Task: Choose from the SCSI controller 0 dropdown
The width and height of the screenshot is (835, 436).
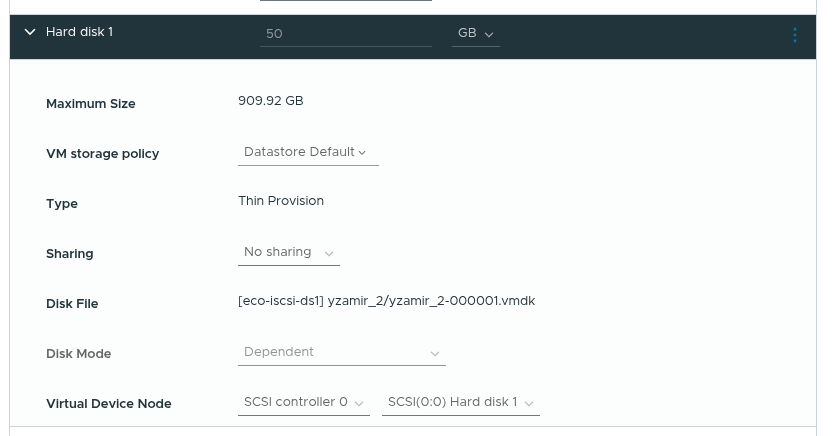Action: click(x=304, y=403)
